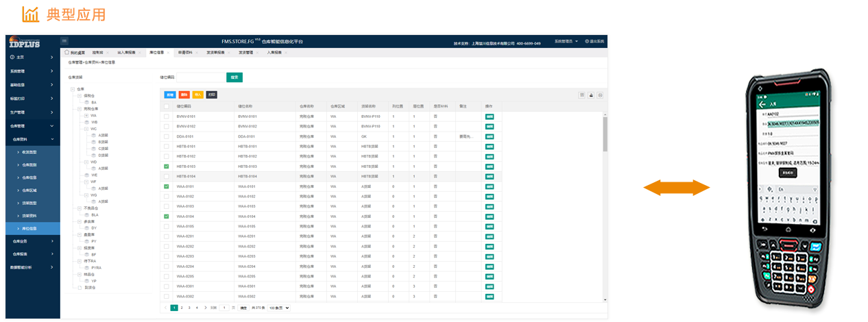Expand 生产管理 in the sidebar
Image resolution: width=868 pixels, height=322 pixels.
pos(32,112)
